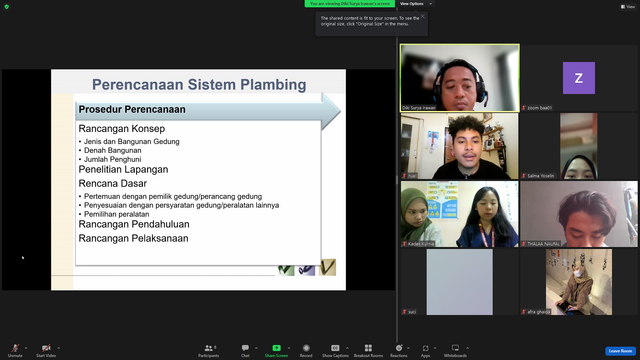The width and height of the screenshot is (640, 360).
Task: Select Salma Yoselin's video tile
Action: point(579,146)
